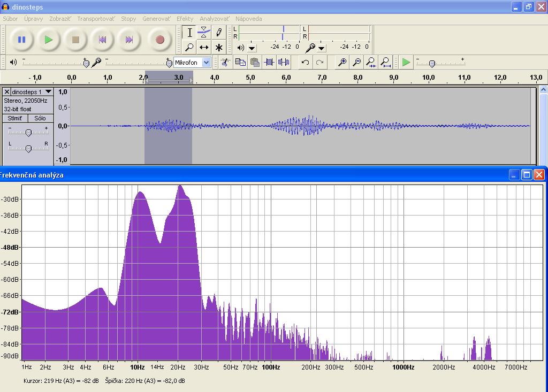Undo the last action
Image resolution: width=548 pixels, height=392 pixels.
pyautogui.click(x=305, y=63)
